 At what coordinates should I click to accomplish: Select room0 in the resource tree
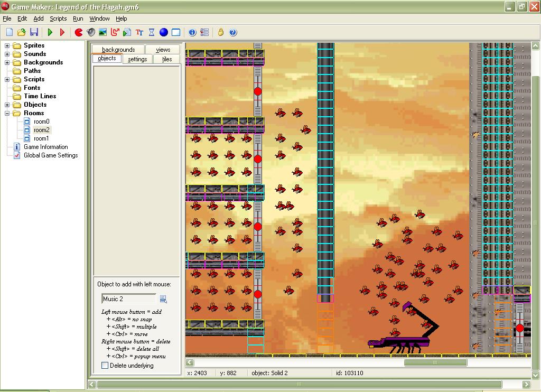[41, 122]
